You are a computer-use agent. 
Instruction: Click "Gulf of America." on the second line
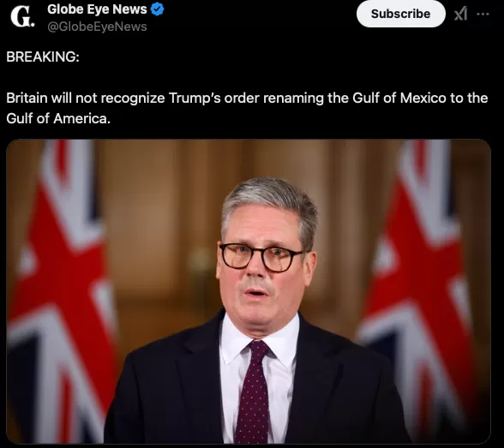[x=58, y=118]
